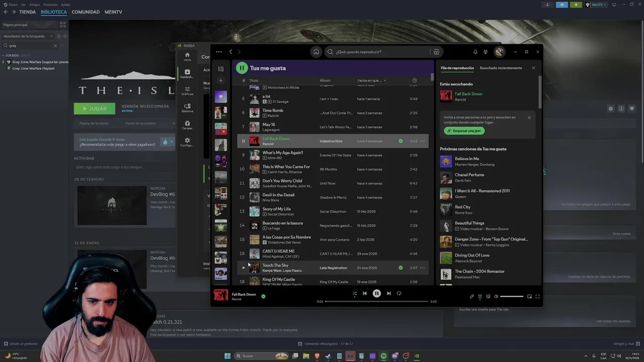Viewport: 644px width, 362px height.
Task: Click the Spotify search field
Action: pyautogui.click(x=380, y=52)
